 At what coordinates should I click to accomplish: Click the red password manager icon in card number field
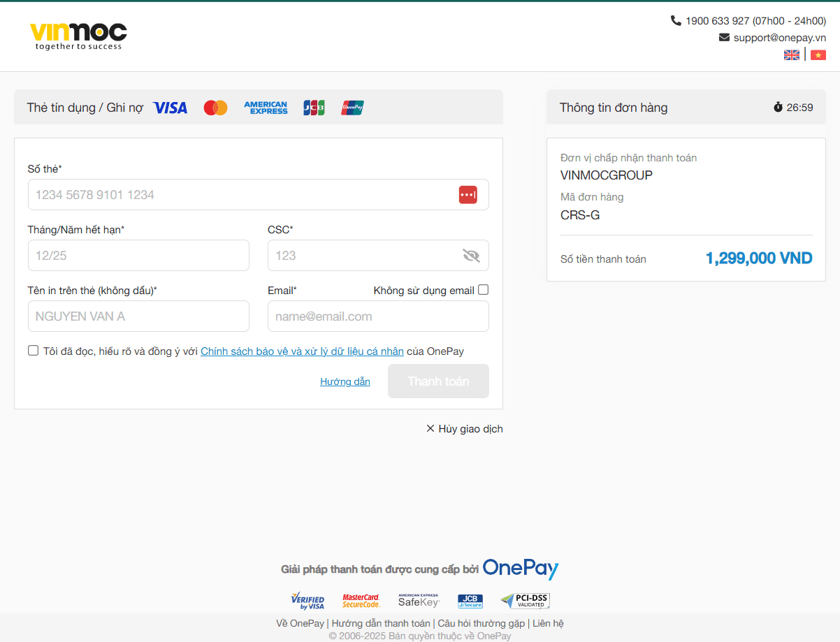click(468, 195)
